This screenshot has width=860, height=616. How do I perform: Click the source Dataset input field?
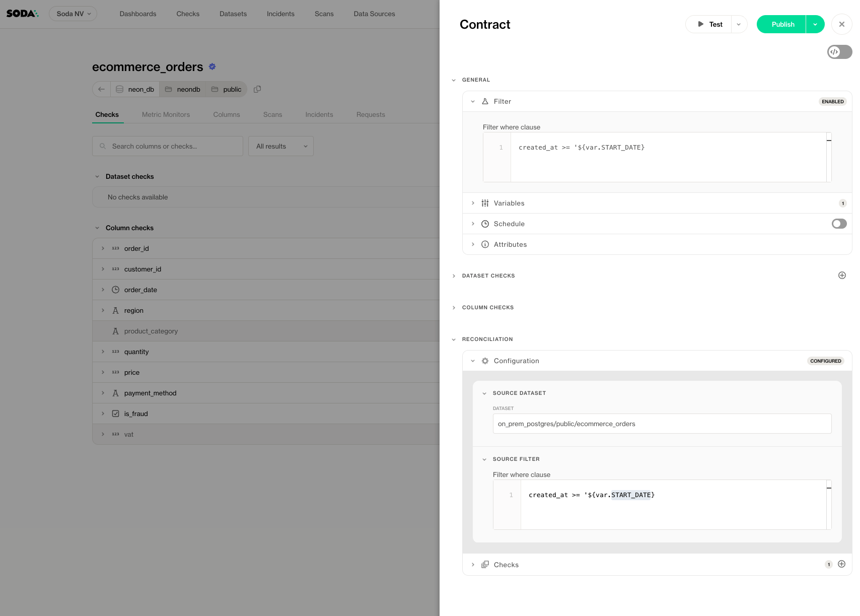pyautogui.click(x=662, y=424)
